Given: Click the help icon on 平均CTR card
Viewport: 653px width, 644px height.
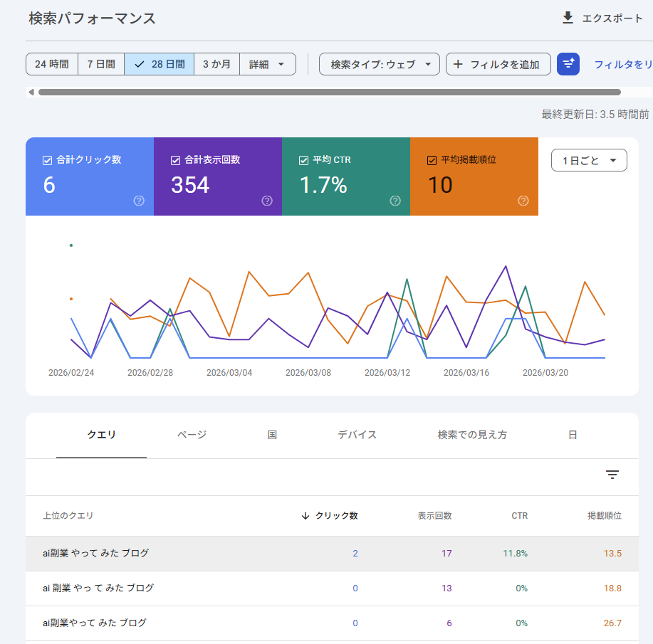Looking at the screenshot, I should click(395, 201).
